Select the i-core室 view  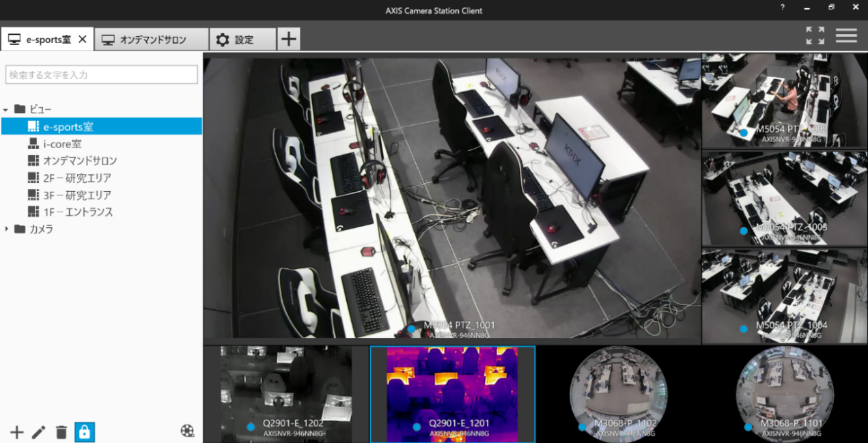[62, 144]
